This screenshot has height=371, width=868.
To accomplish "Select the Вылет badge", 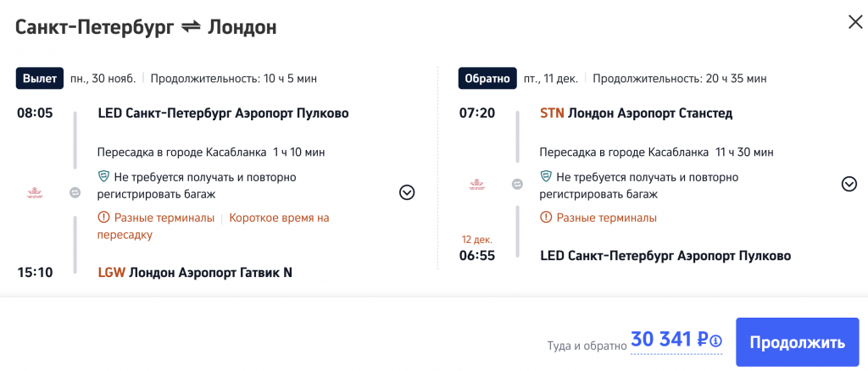I will (x=39, y=79).
